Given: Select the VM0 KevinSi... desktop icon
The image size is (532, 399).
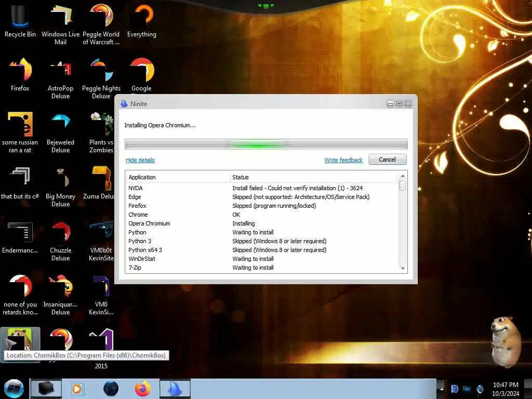Looking at the screenshot, I should 101,295.
